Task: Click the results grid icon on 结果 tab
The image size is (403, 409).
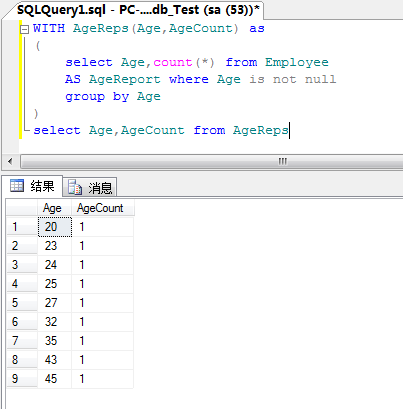Action: (x=17, y=186)
